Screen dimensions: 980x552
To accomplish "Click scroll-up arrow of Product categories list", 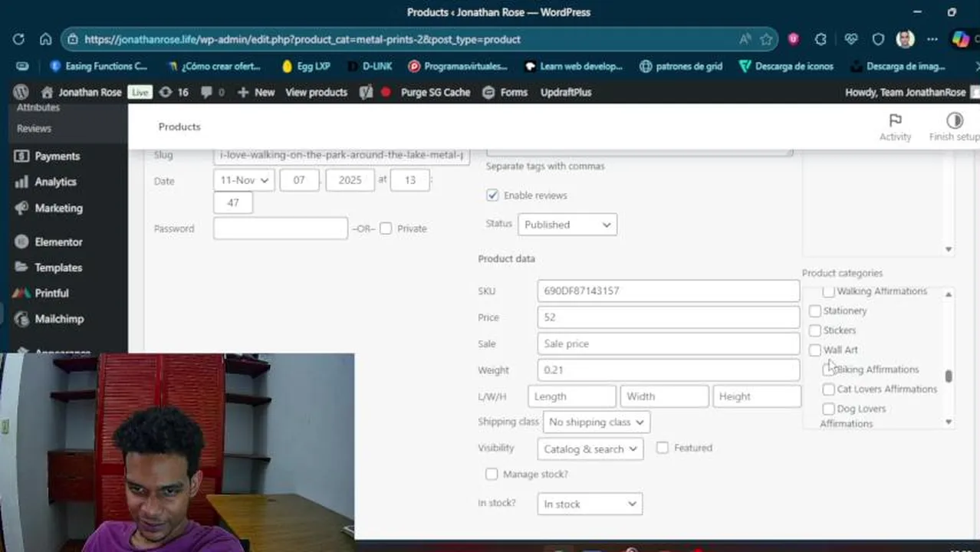I will 949,294.
